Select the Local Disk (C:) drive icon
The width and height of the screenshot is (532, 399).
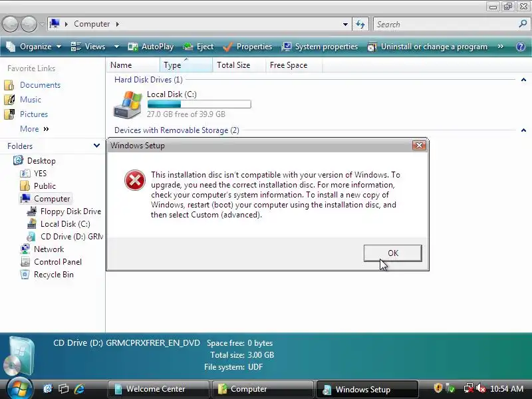click(128, 104)
